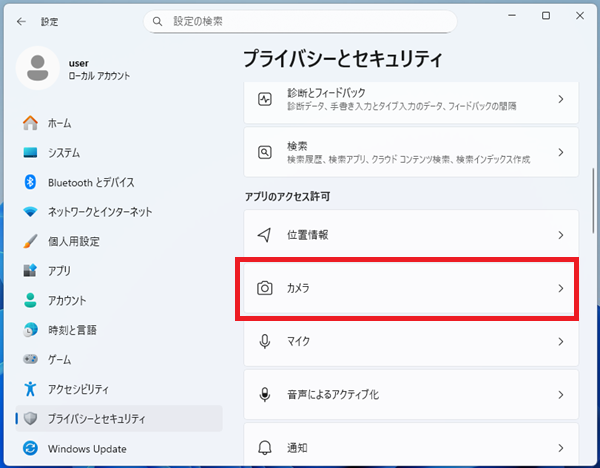Open マイク settings via its chevron
Screen dimensions: 600x468
561,341
